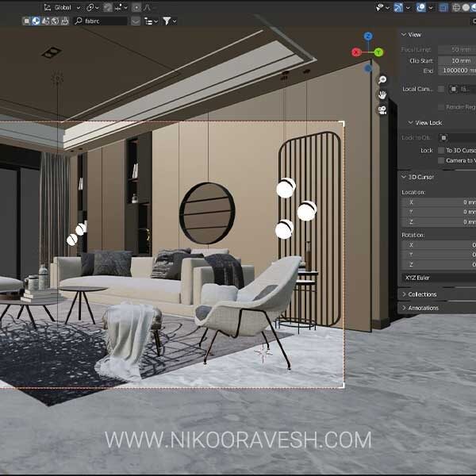This screenshot has width=476, height=476.
Task: Select the first square display mode icon
Action: 26,21
